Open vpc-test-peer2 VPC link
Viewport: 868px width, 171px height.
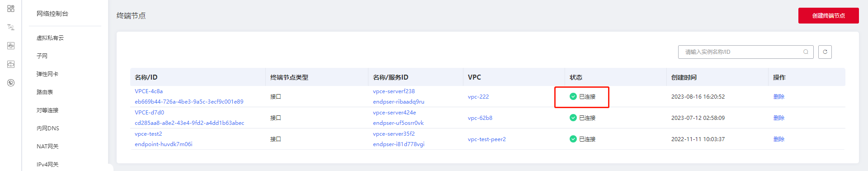point(486,139)
